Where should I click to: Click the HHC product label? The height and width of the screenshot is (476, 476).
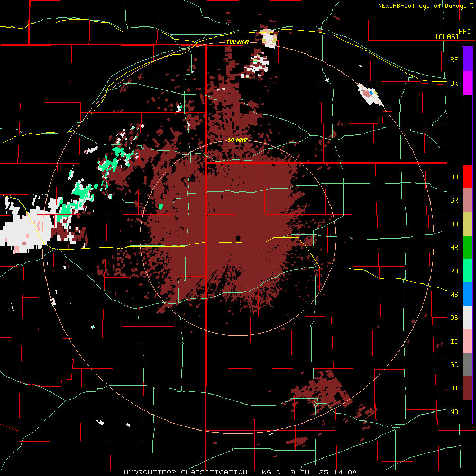[x=465, y=32]
